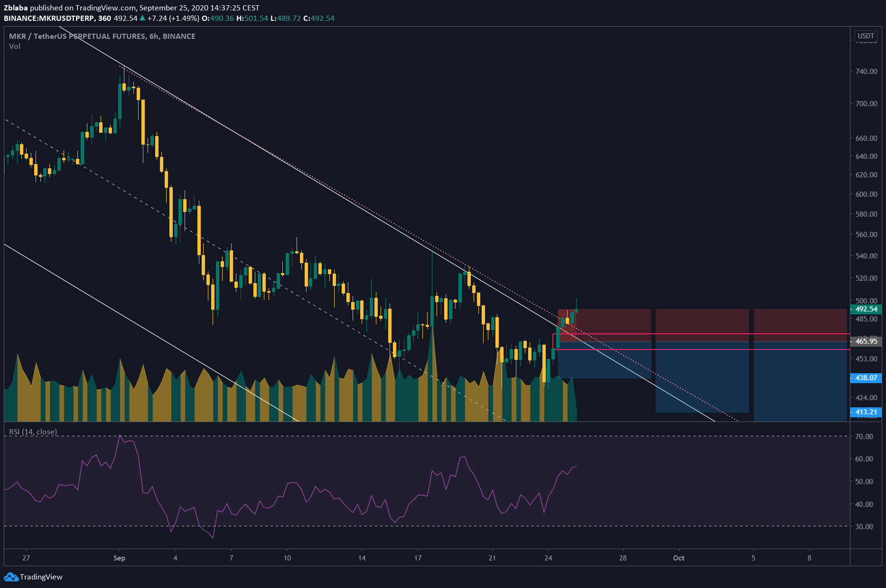The image size is (886, 588).
Task: Click the middle blue target zone
Action: click(702, 377)
